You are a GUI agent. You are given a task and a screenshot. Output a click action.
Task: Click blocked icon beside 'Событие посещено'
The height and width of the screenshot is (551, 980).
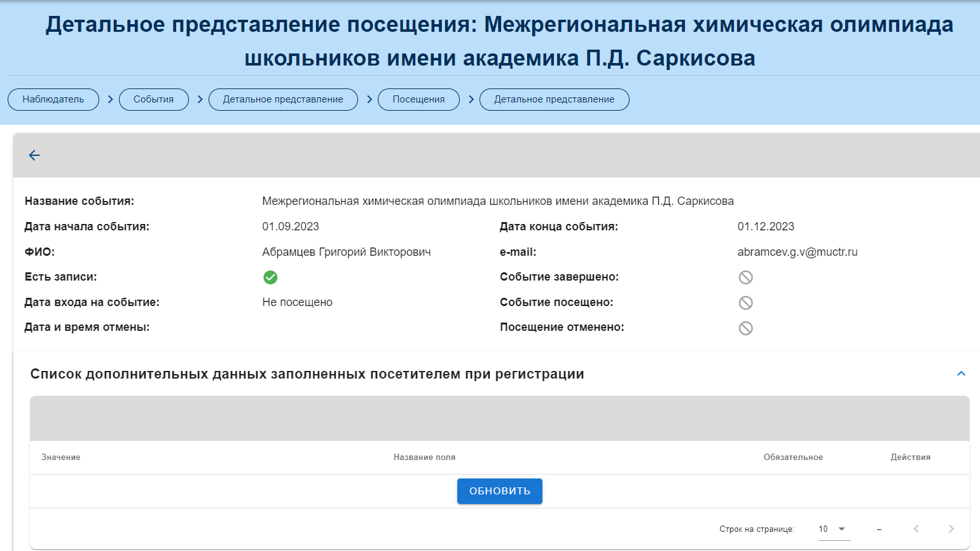click(x=745, y=303)
